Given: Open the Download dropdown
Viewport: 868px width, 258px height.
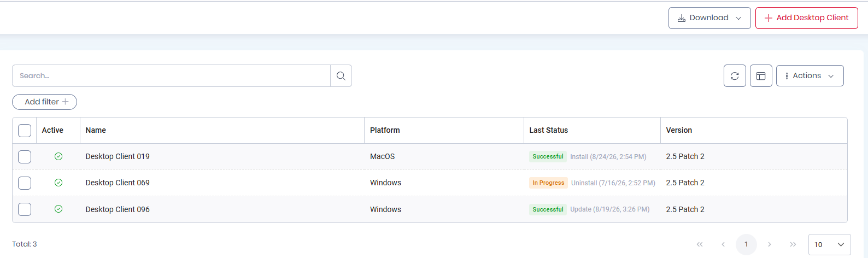Looking at the screenshot, I should (x=709, y=18).
